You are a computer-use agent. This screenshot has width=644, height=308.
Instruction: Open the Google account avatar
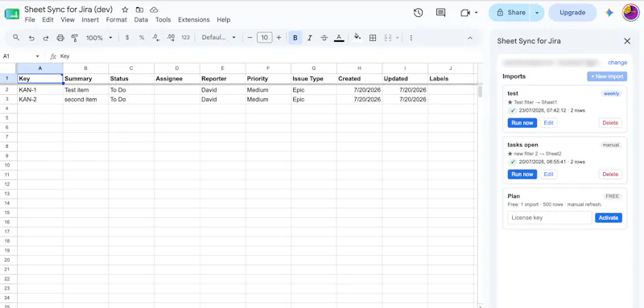[x=630, y=13]
